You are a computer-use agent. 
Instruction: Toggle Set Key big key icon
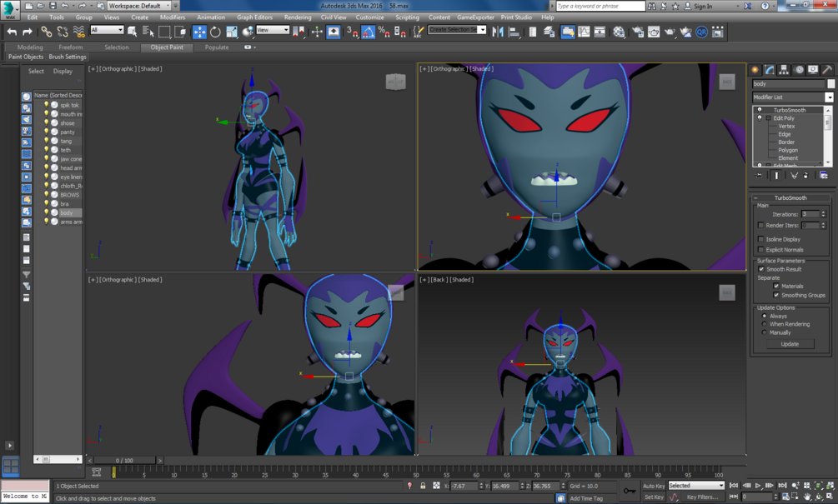[x=630, y=491]
